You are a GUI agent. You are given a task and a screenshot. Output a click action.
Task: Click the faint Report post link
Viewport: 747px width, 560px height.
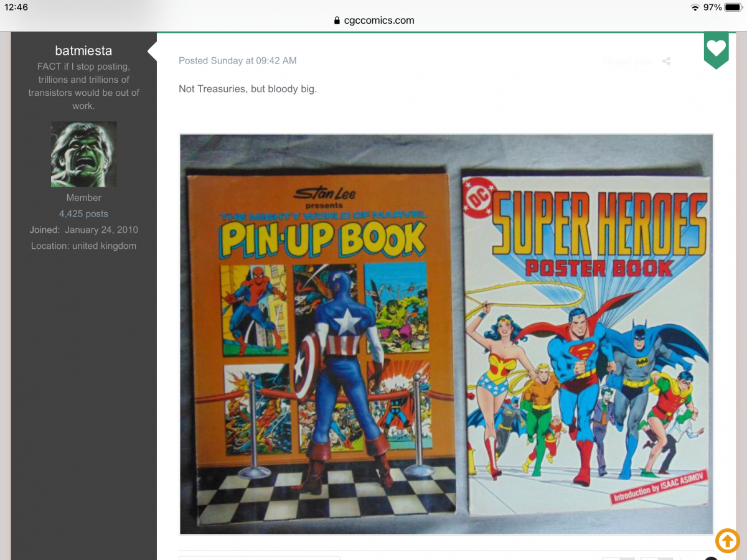point(627,61)
